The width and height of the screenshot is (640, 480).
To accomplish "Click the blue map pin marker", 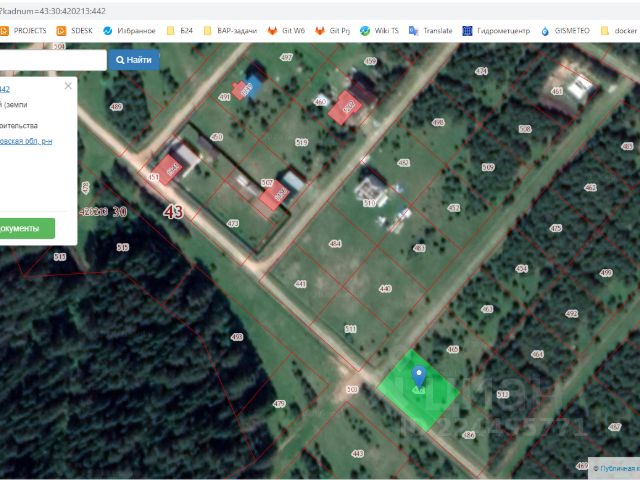I will tap(418, 378).
